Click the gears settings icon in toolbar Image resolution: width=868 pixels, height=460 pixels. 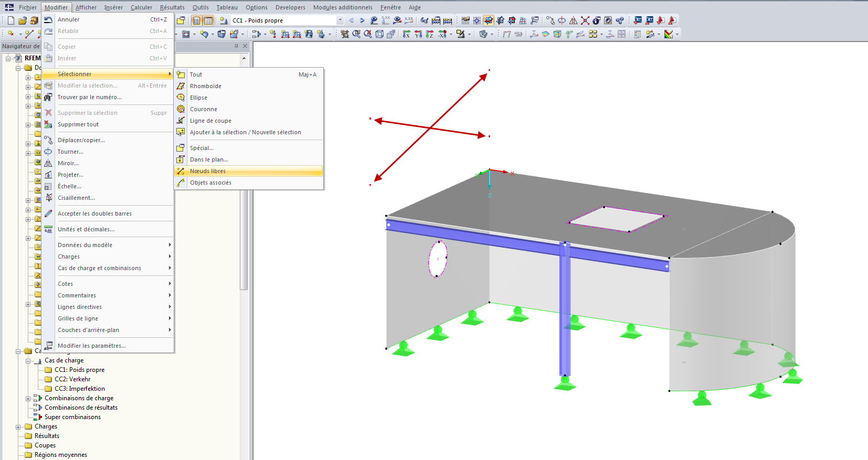click(620, 20)
